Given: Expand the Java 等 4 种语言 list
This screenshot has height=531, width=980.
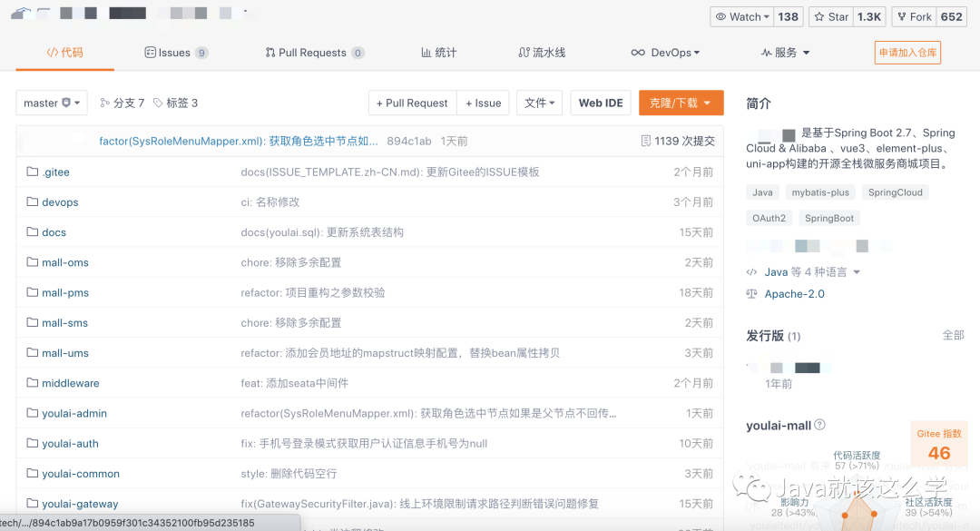Looking at the screenshot, I should (x=812, y=272).
